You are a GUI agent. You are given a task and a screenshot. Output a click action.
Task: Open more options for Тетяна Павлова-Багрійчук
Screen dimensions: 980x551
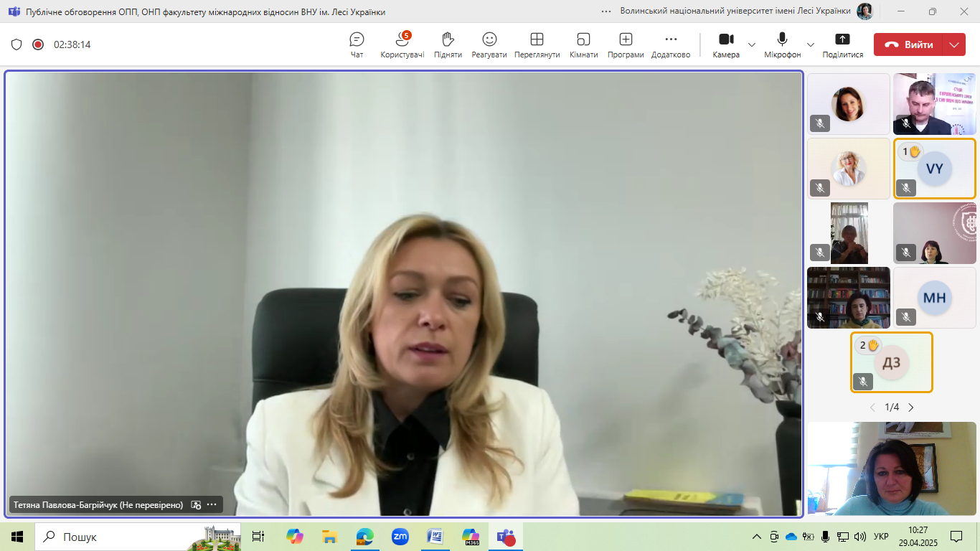click(212, 505)
